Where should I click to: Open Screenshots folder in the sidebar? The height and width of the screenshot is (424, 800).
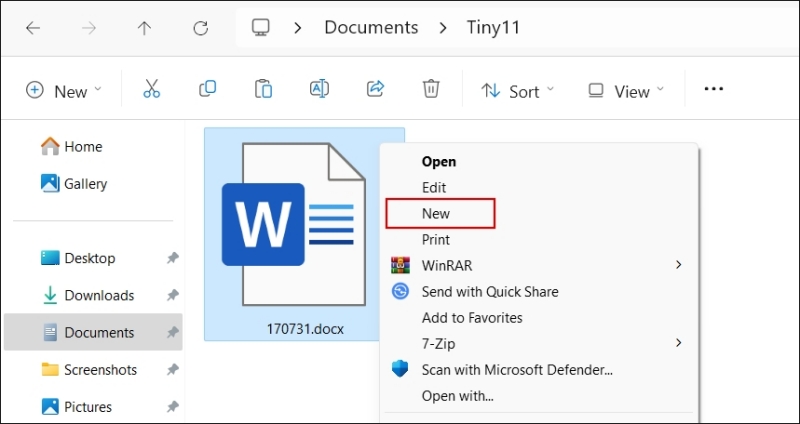[x=89, y=369]
